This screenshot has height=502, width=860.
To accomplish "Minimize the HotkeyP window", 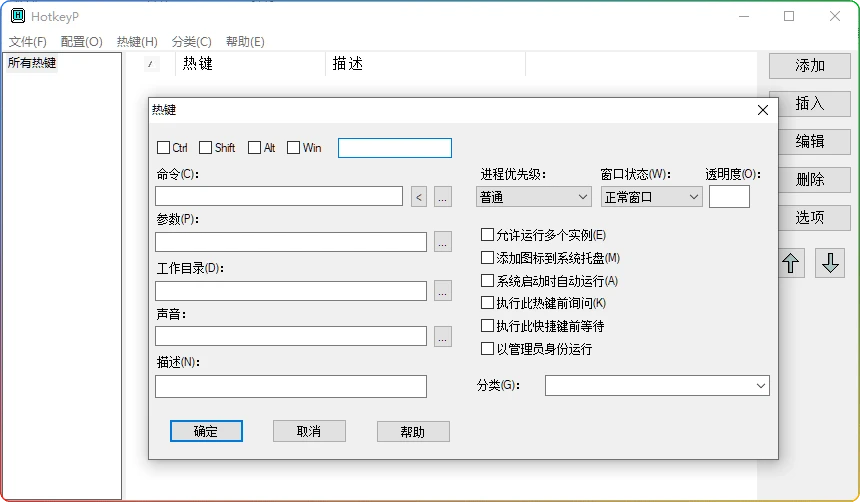I will [744, 16].
